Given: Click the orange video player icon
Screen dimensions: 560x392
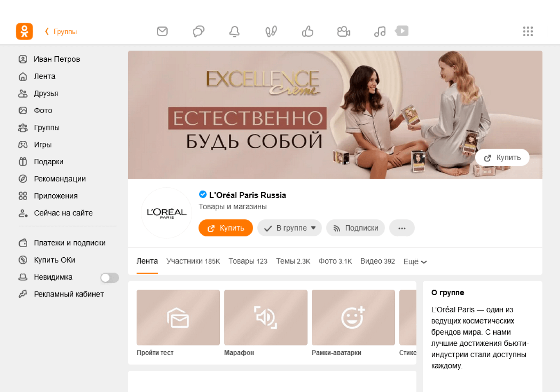Looking at the screenshot, I should (x=401, y=31).
